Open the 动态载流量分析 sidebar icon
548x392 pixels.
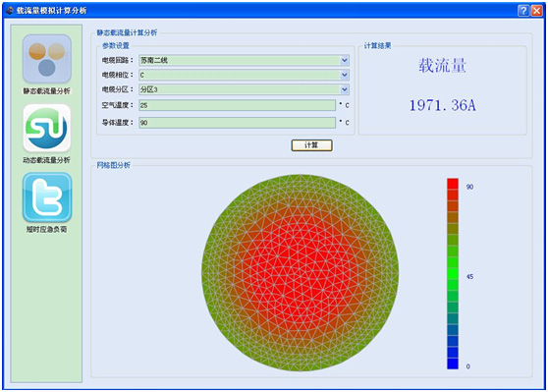[x=47, y=128]
